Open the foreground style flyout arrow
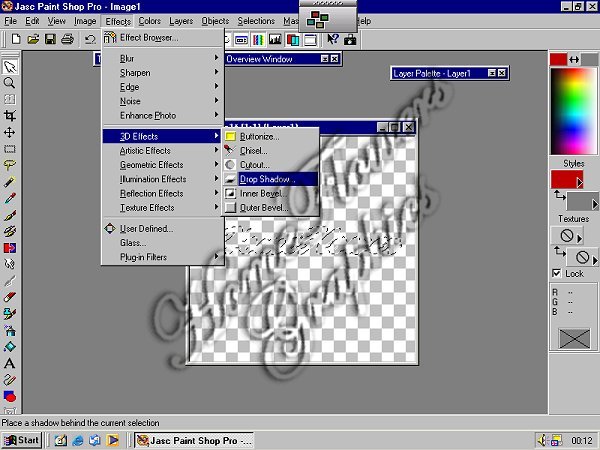Screen dimensions: 600x450 coord(580,182)
